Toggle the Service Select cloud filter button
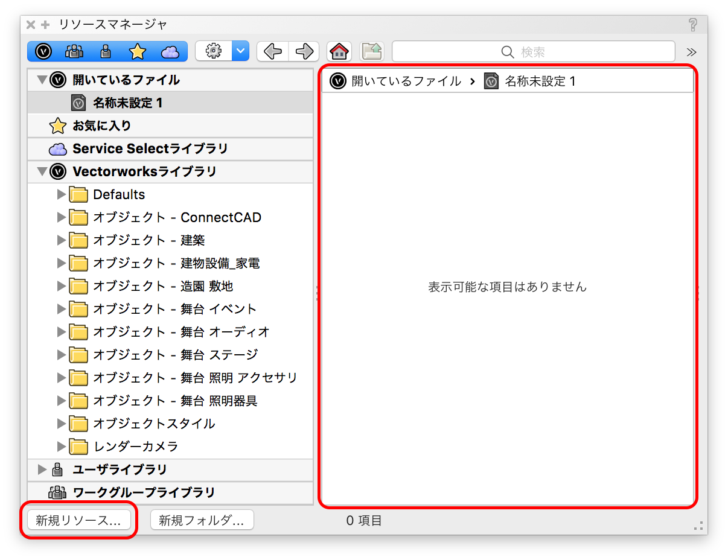 (170, 52)
